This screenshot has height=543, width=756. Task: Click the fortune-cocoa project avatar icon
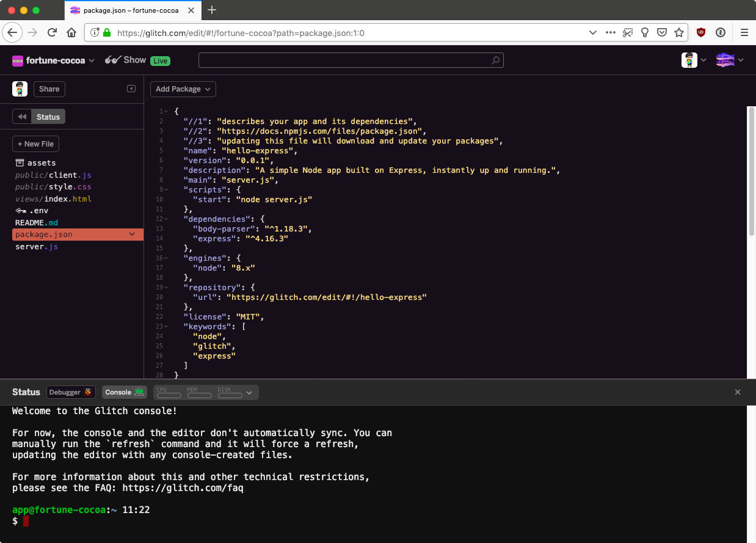point(18,60)
